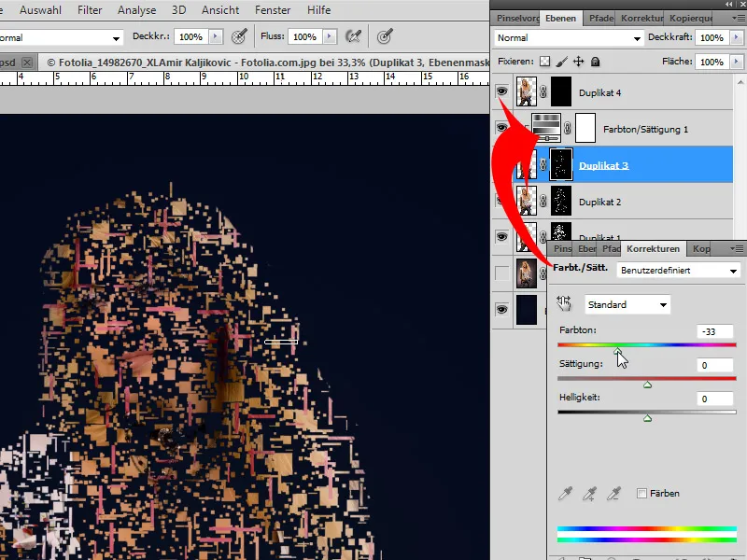Enable the Färben checkbox
The height and width of the screenshot is (560, 747).
coord(641,494)
